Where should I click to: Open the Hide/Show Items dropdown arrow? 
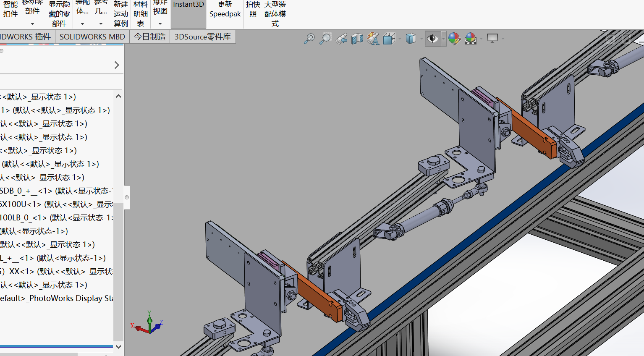point(443,39)
